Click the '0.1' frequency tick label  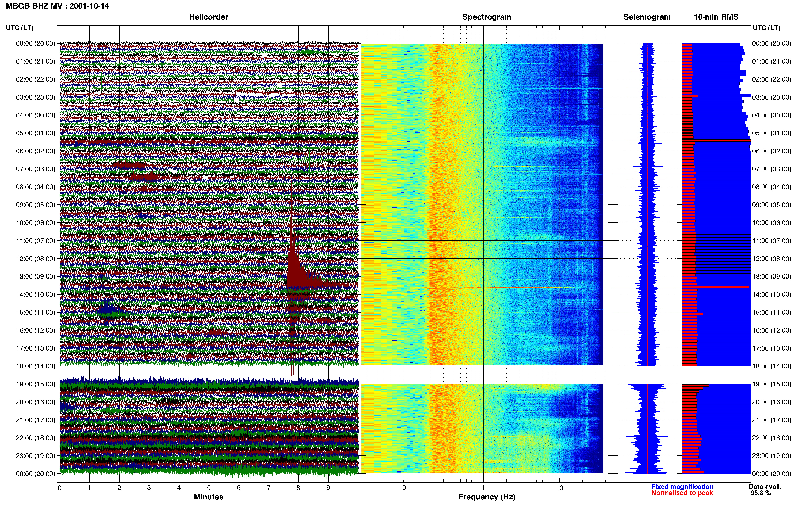pyautogui.click(x=407, y=487)
